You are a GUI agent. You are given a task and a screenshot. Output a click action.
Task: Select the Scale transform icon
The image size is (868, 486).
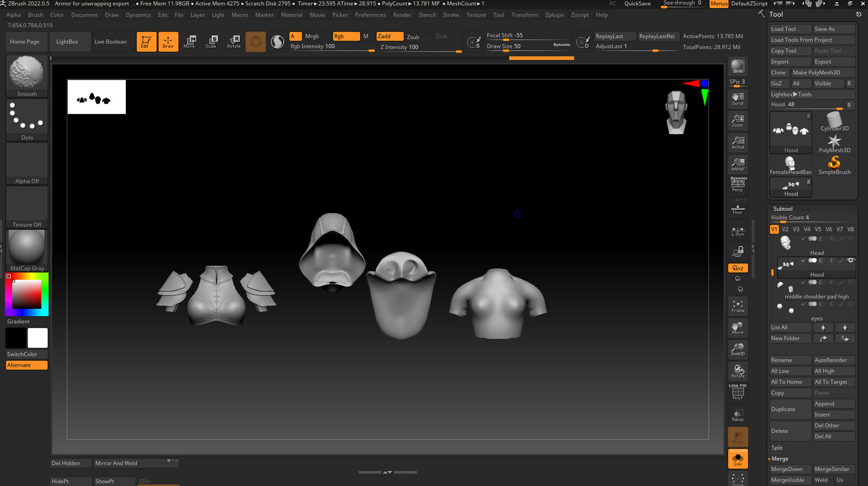tap(211, 41)
